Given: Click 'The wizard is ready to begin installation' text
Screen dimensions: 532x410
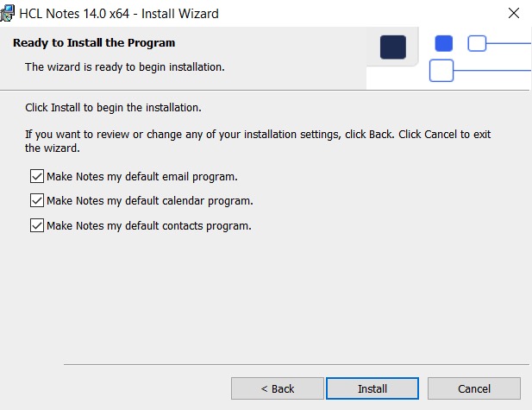Looking at the screenshot, I should tap(124, 66).
